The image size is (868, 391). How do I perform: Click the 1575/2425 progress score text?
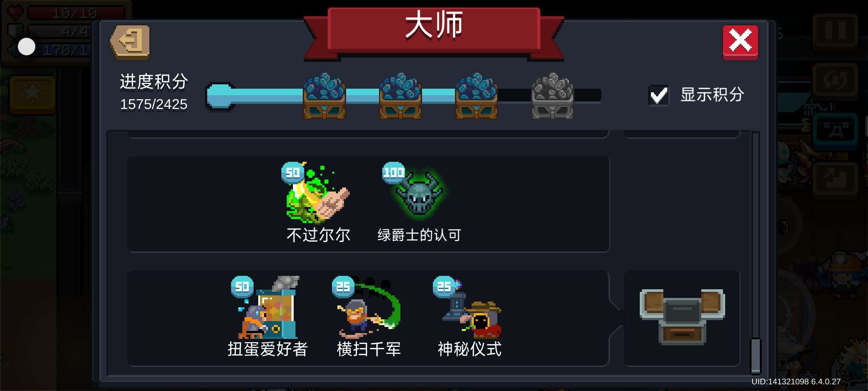(x=154, y=104)
